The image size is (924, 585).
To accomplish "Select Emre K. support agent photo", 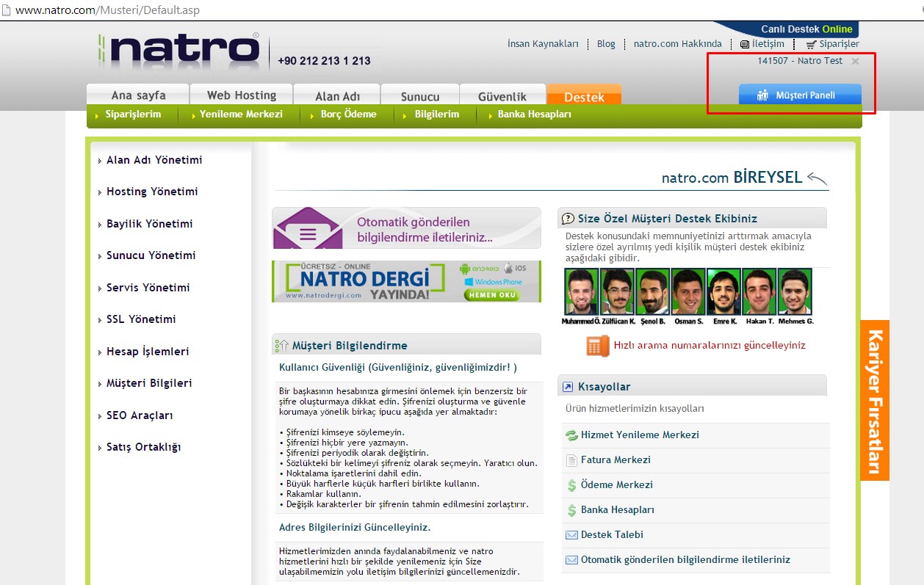I will (x=723, y=292).
